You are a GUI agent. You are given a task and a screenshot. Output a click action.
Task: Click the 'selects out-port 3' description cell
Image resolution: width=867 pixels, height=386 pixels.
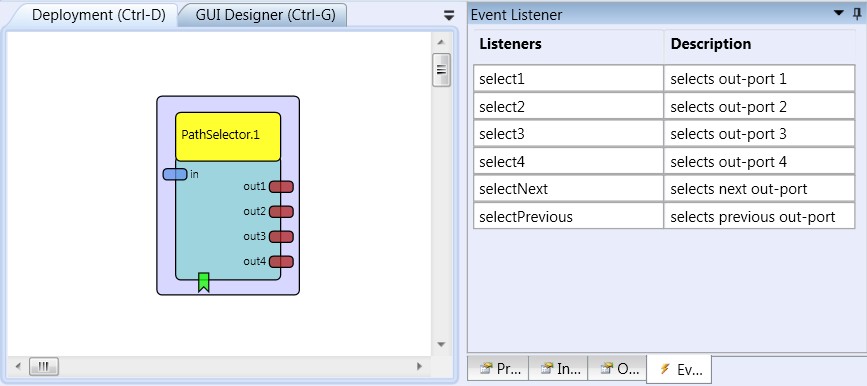[759, 133]
